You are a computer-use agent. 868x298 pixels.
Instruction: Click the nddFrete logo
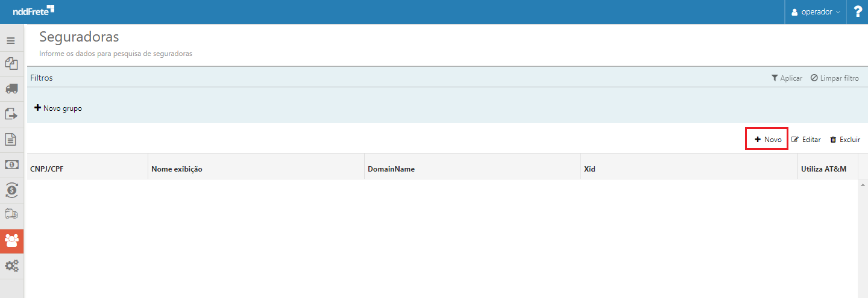pos(33,11)
